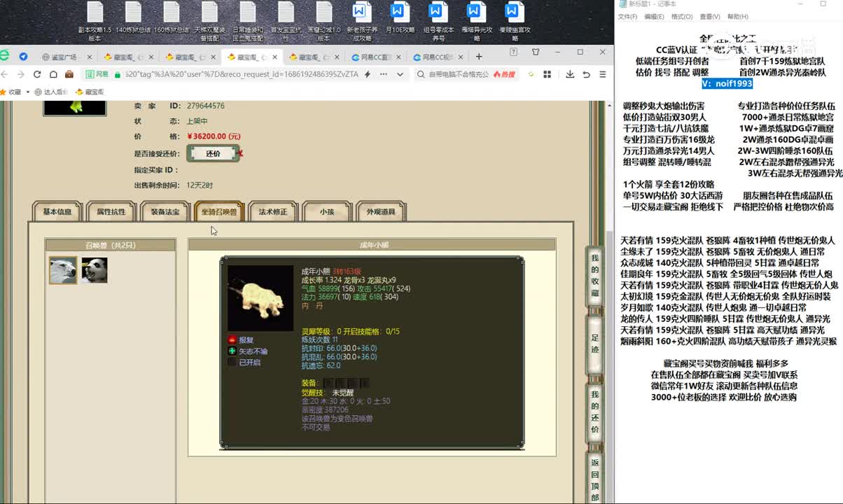Open the 藏宝阁 bookmark link

[90, 92]
